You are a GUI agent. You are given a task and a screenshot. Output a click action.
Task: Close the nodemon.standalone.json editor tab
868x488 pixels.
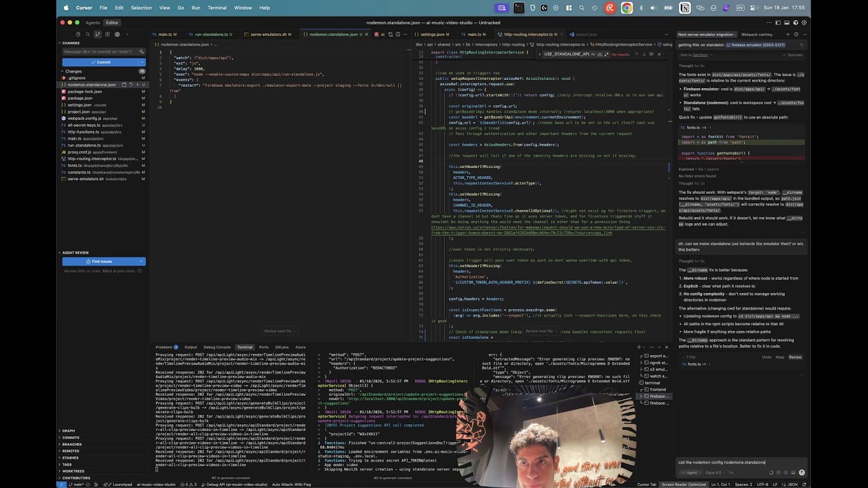(x=367, y=34)
